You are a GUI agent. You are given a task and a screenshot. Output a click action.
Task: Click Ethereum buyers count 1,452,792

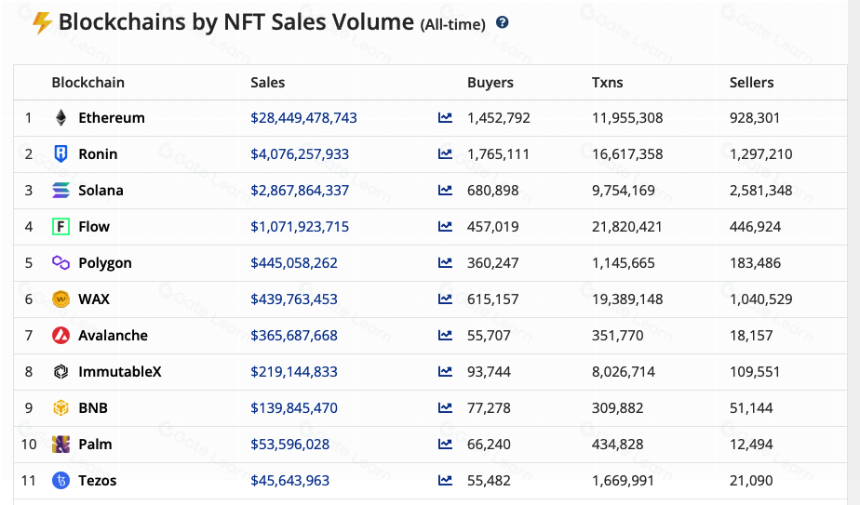(499, 118)
